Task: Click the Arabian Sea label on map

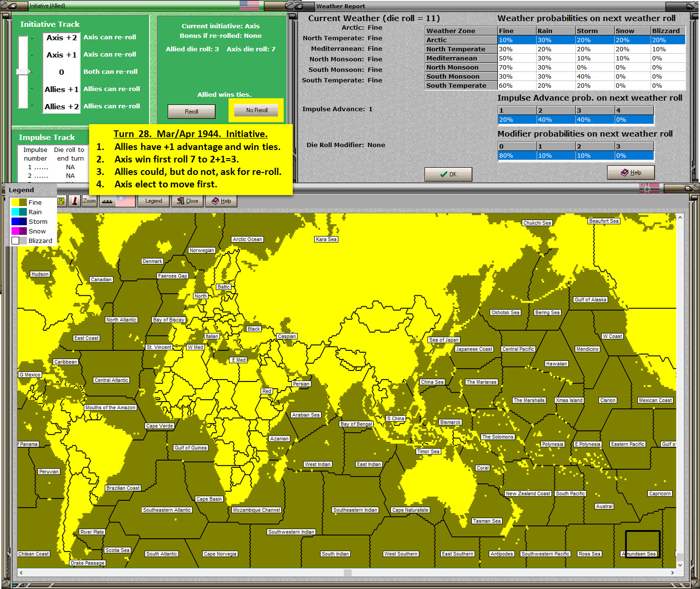Action: point(306,415)
